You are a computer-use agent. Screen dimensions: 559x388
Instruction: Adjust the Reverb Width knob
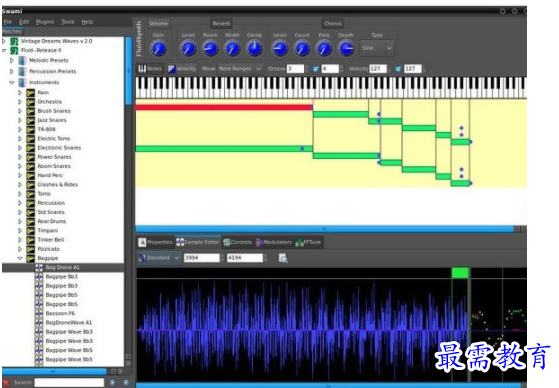(232, 48)
